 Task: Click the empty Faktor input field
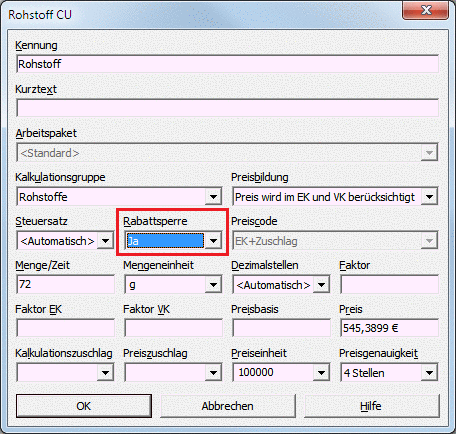point(389,284)
